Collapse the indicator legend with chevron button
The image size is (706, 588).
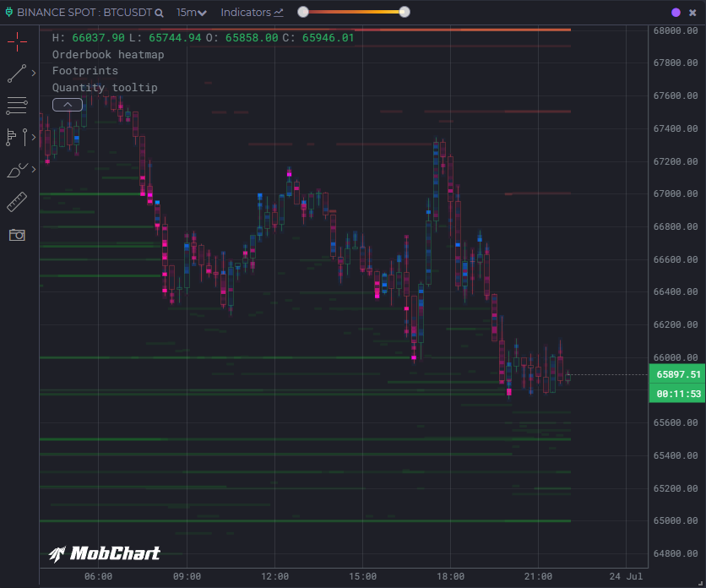pyautogui.click(x=68, y=105)
